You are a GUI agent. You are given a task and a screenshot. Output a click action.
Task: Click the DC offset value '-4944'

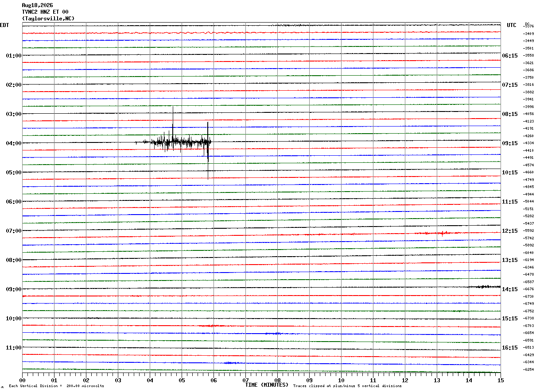click(528, 194)
